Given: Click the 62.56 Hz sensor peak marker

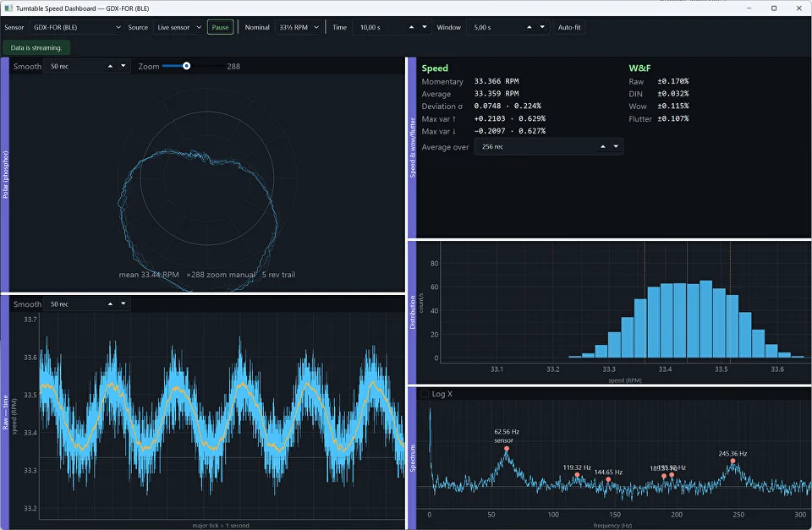Looking at the screenshot, I should click(x=507, y=449).
